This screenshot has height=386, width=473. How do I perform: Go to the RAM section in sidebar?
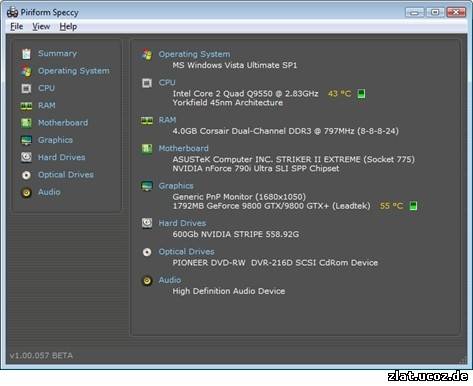(47, 106)
